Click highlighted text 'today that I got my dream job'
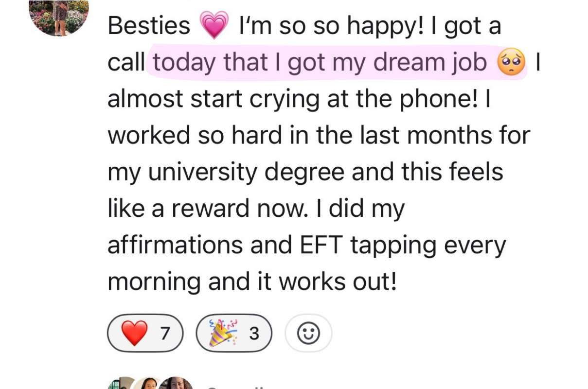588x389 pixels. [320, 62]
